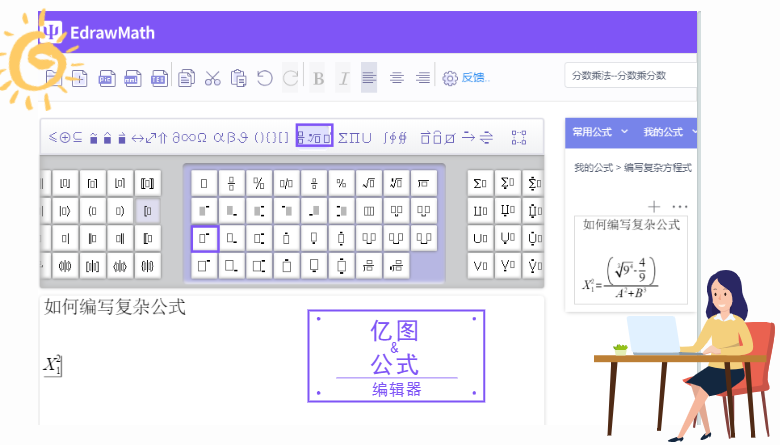Insert double square brackets template
The image size is (780, 445).
point(147,183)
